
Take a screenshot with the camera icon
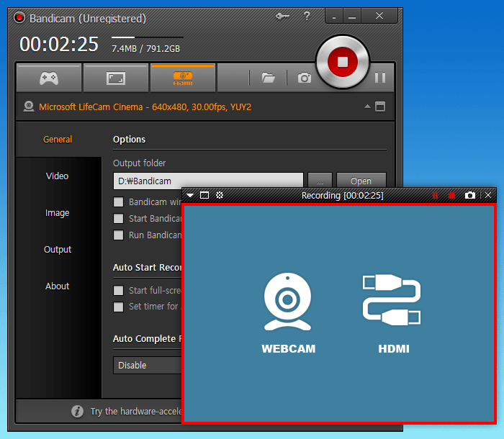pyautogui.click(x=304, y=78)
